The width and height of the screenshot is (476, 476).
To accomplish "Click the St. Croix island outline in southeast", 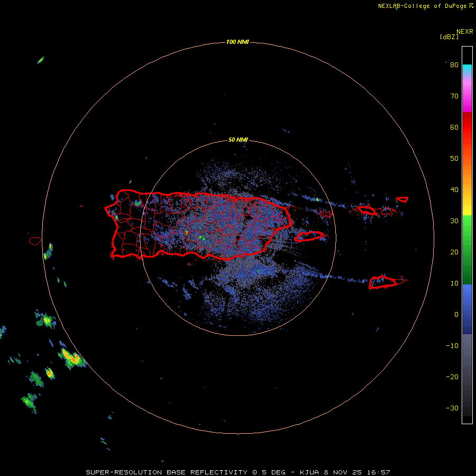I will (x=383, y=282).
